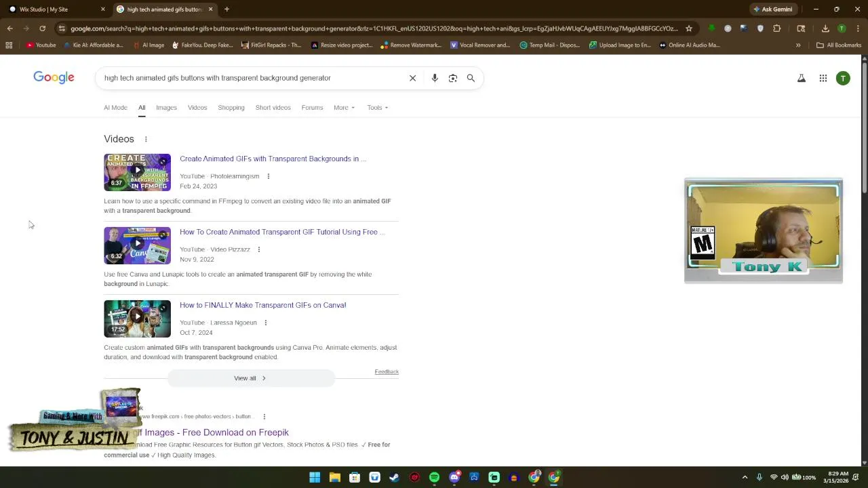
Task: Select the Videos results tab
Action: click(197, 108)
